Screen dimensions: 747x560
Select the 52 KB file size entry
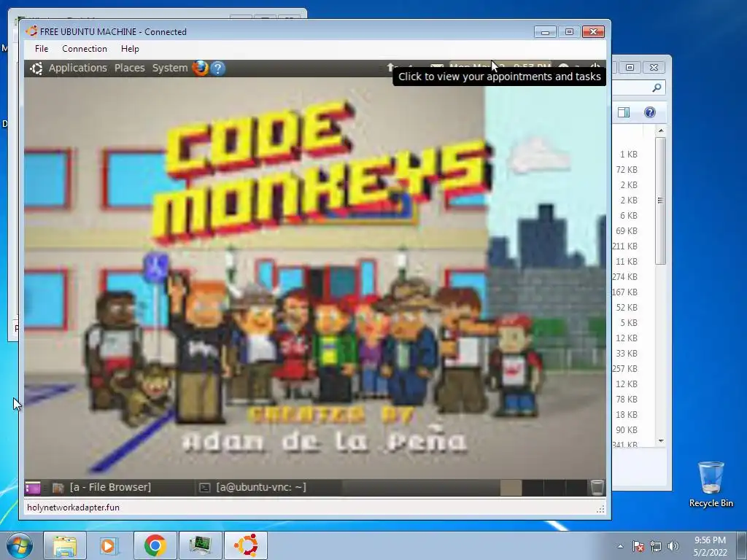point(627,308)
